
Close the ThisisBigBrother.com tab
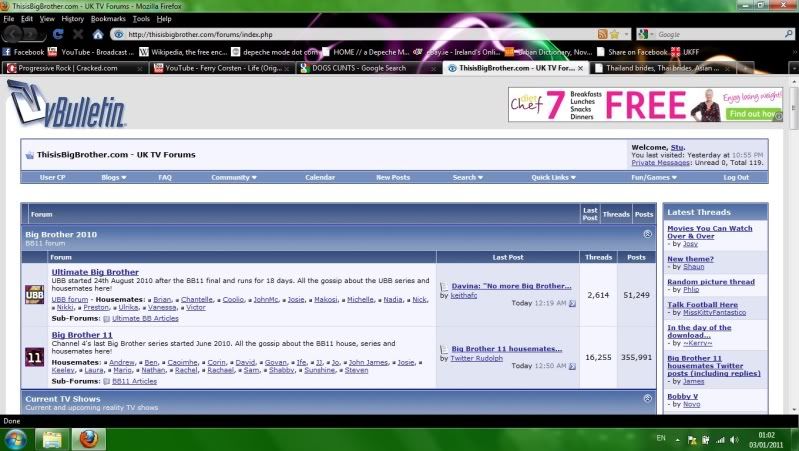click(x=580, y=68)
